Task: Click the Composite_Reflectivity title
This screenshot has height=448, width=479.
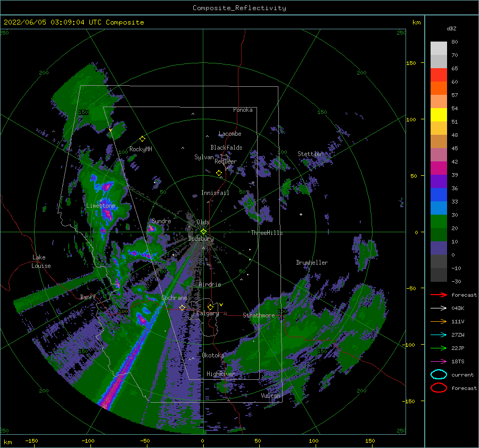Action: pos(240,8)
